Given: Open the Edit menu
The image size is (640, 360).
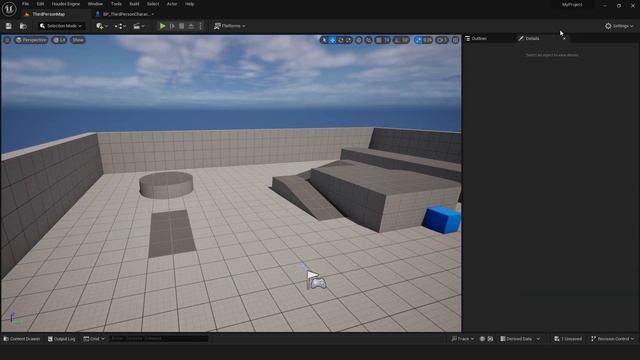Looking at the screenshot, I should pos(40,4).
